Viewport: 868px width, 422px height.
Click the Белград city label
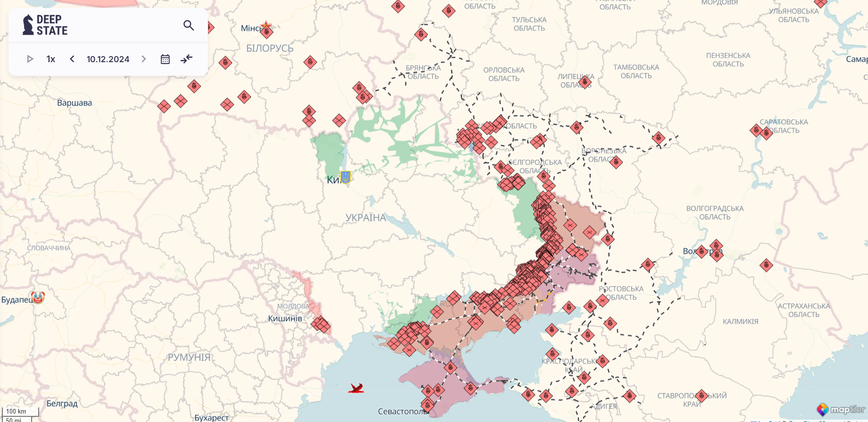point(62,404)
